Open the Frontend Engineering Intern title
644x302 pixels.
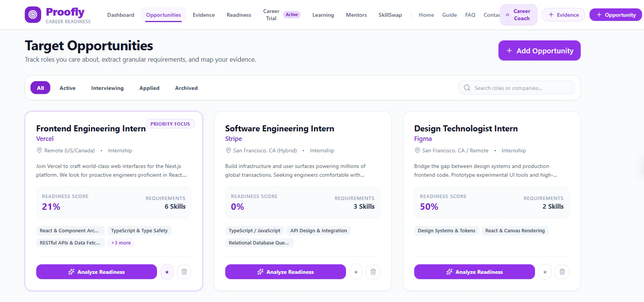(x=91, y=128)
